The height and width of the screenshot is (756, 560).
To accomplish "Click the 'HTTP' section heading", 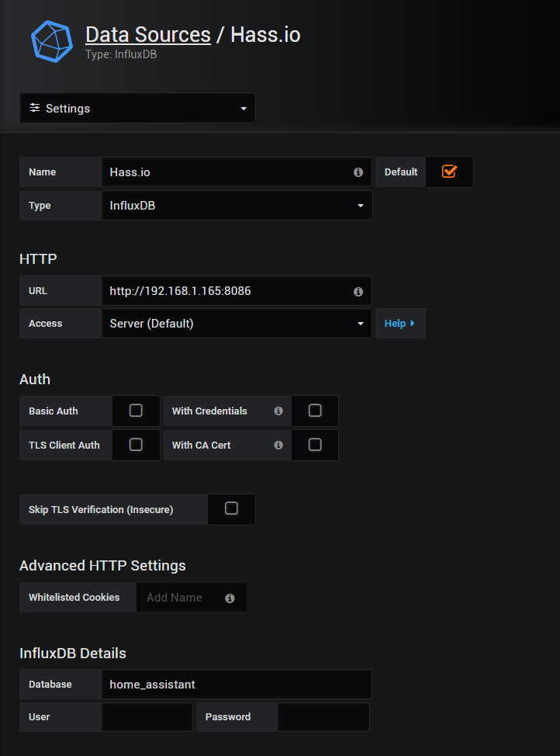I will [x=38, y=259].
